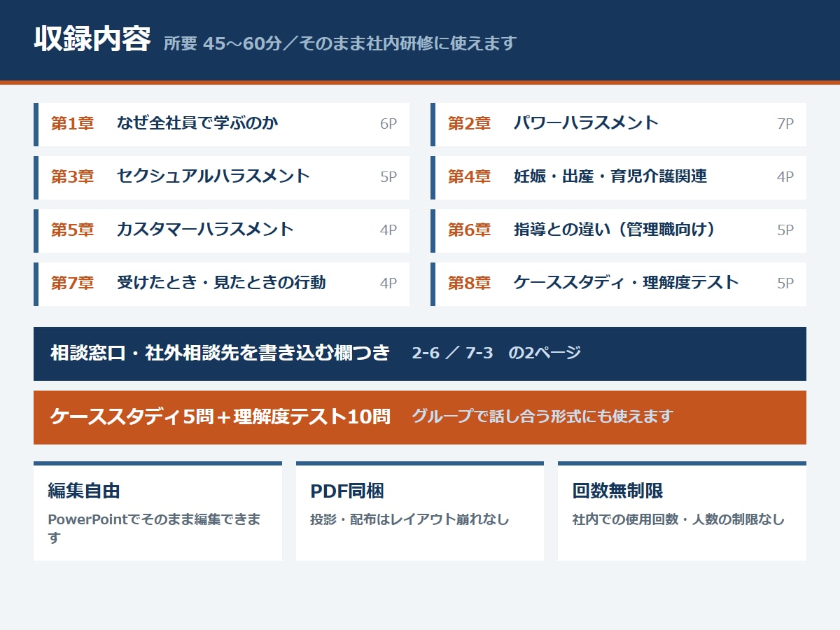
Task: Click the 6P page count of 第1章
Action: coord(388,124)
